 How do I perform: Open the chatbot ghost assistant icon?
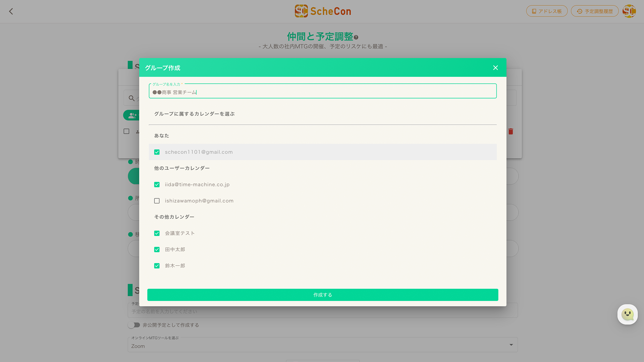627,314
